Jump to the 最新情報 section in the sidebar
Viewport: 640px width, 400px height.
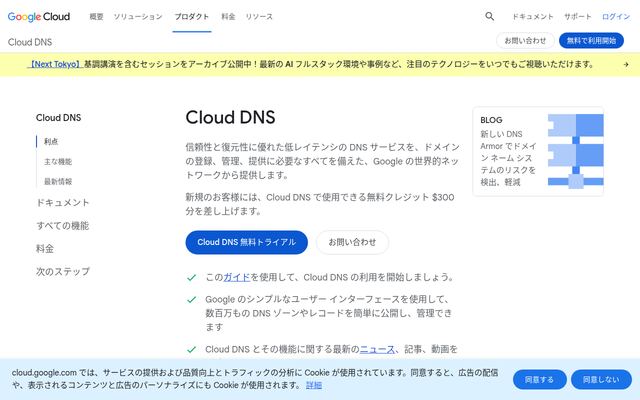coord(58,182)
